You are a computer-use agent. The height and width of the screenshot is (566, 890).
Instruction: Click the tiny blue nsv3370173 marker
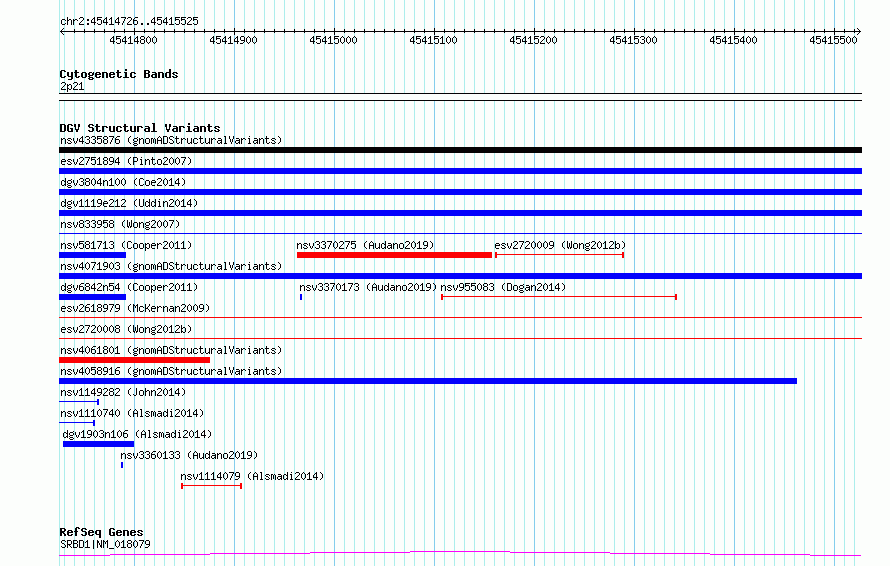pos(301,297)
